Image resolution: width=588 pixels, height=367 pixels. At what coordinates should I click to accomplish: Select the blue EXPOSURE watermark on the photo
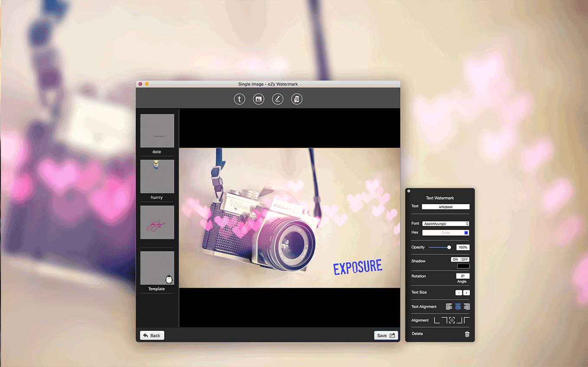358,267
